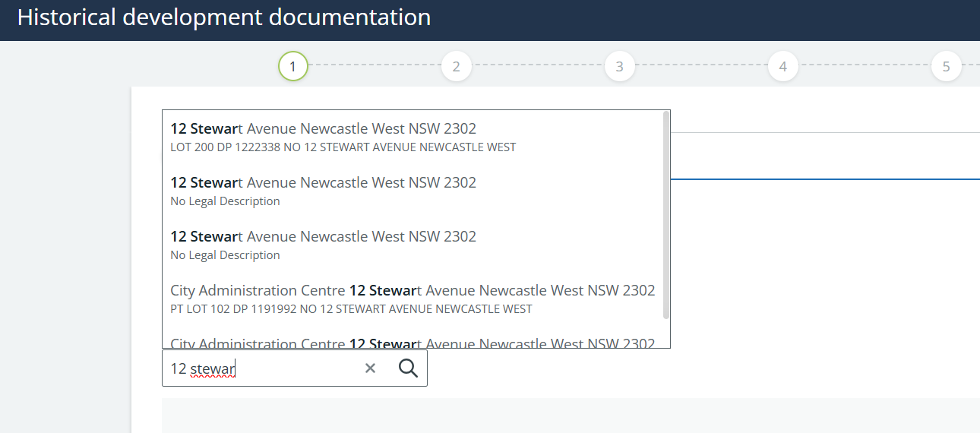Clear the address search with the X icon
This screenshot has height=433, width=980.
pos(370,368)
